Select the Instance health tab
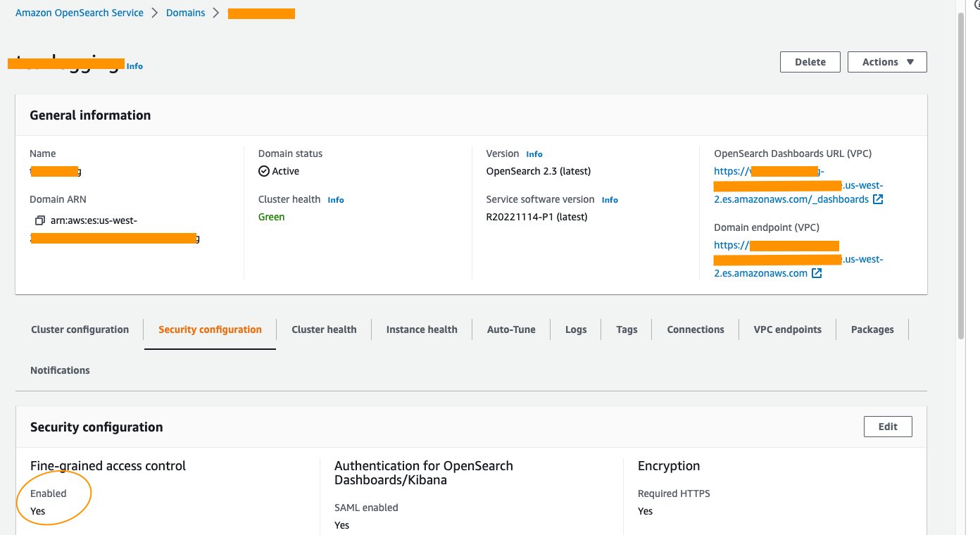Screen dimensions: 980x535 point(422,329)
